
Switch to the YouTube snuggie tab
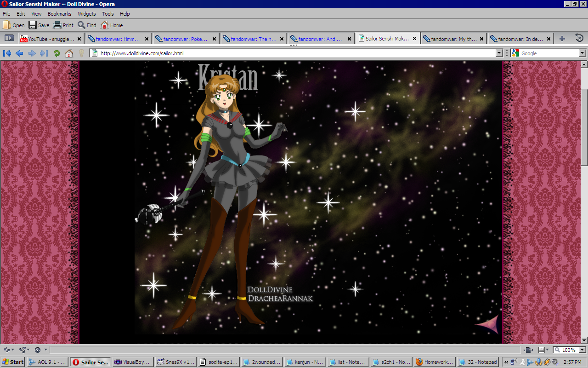[x=47, y=39]
